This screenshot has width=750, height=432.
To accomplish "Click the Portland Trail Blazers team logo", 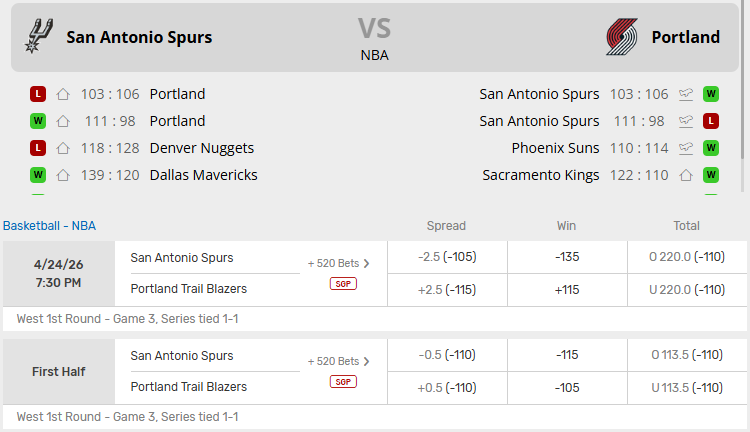I will (x=622, y=37).
